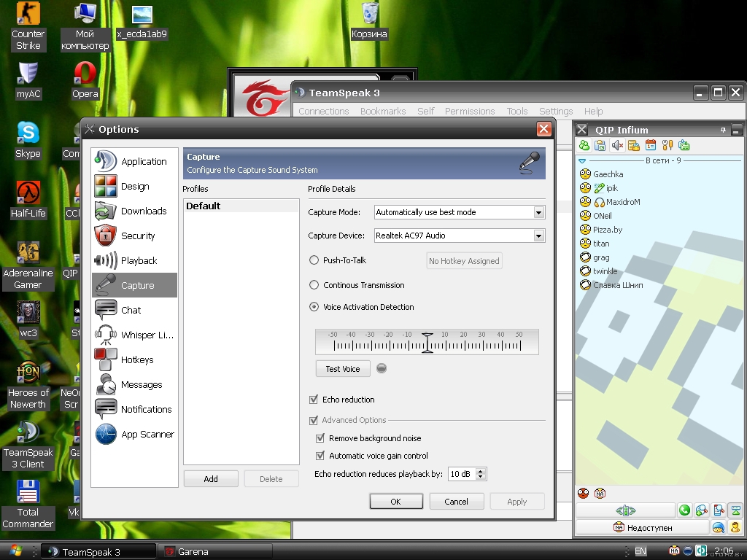This screenshot has width=747, height=560.
Task: Increase echo reduction dB value stepper
Action: click(x=481, y=471)
